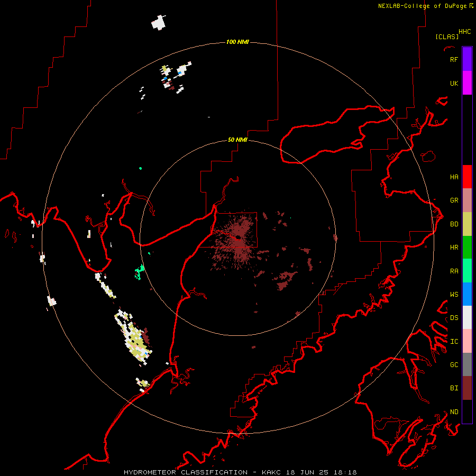Click the HA red legend swatch
The width and height of the screenshot is (476, 476).
click(467, 177)
